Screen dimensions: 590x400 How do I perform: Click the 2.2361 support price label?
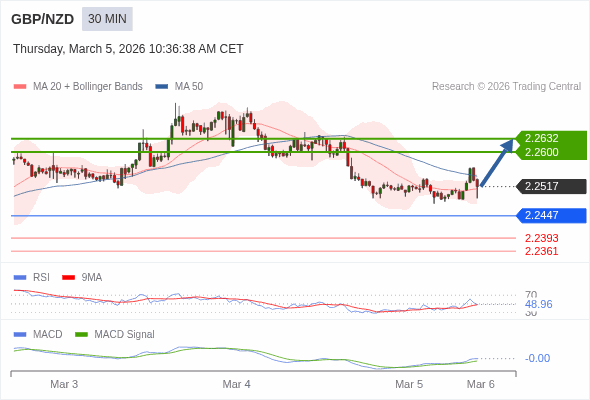coord(541,251)
